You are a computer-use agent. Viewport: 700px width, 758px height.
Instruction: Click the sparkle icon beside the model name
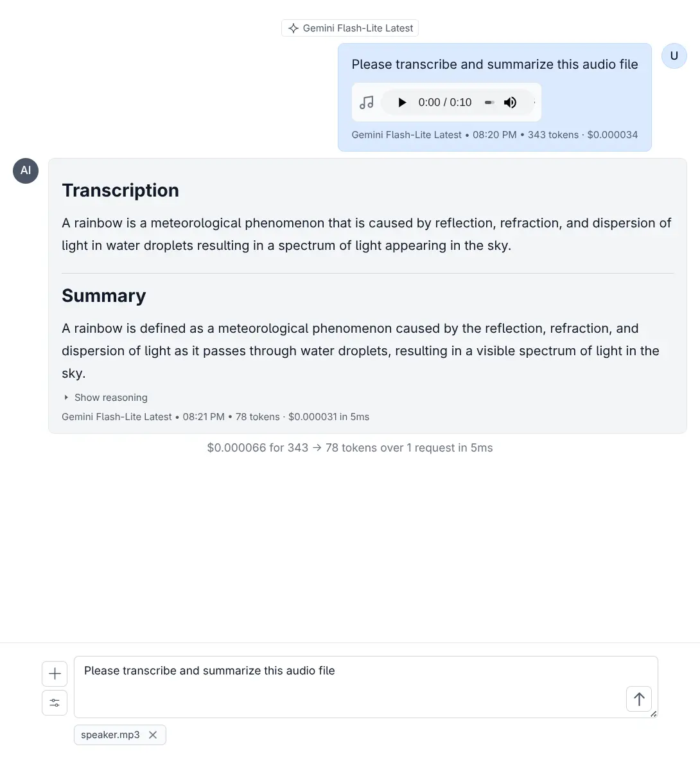pos(293,28)
